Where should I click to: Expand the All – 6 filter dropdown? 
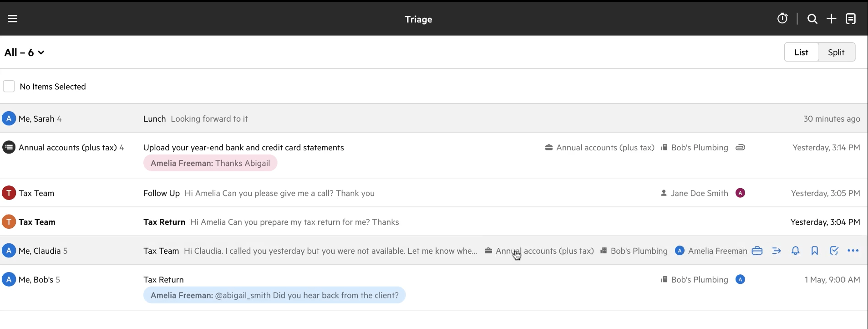pos(25,52)
